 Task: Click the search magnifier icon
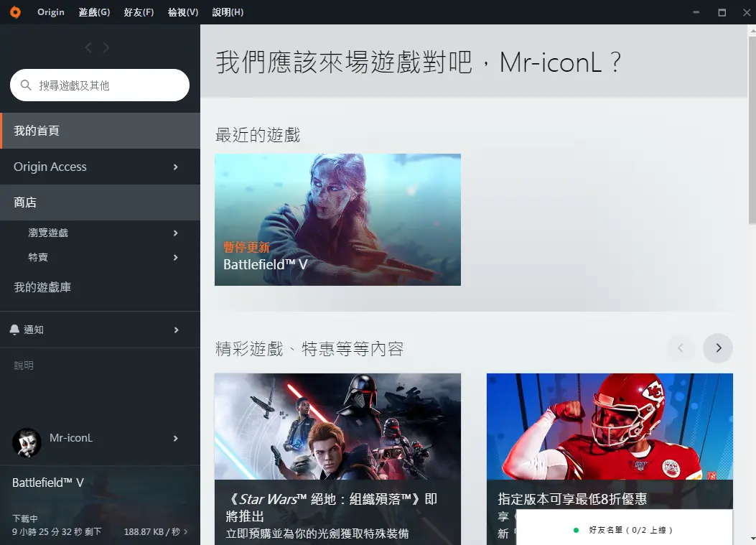click(x=26, y=85)
